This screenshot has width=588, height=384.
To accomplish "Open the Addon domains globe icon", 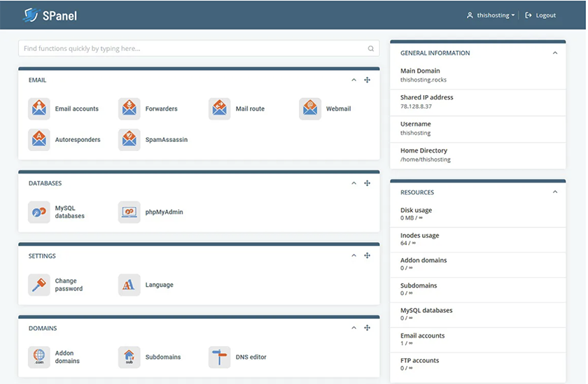I will tap(39, 357).
